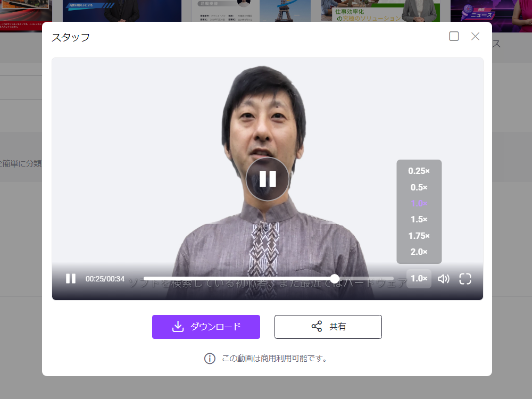This screenshot has height=399, width=532.
Task: Click the info icon beside the commercial-use notice
Action: 210,359
